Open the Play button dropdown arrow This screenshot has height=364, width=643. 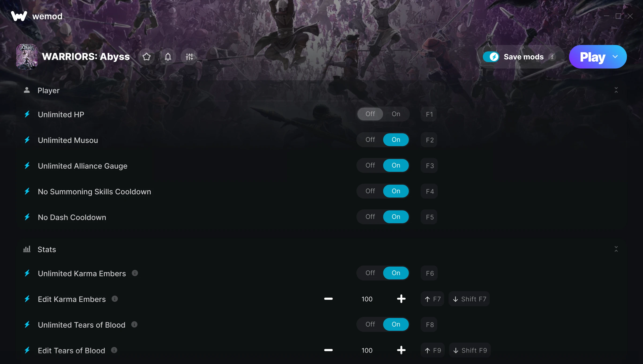tap(615, 57)
